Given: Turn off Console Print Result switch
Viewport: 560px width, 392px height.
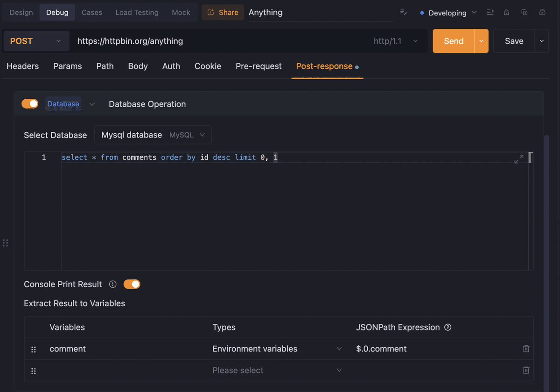Looking at the screenshot, I should 132,284.
